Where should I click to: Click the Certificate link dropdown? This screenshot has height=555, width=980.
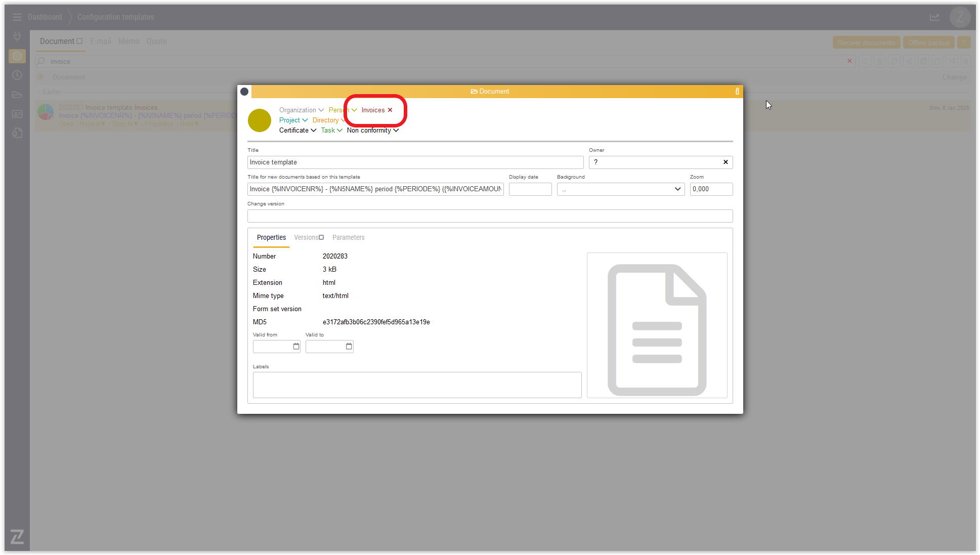(x=297, y=131)
